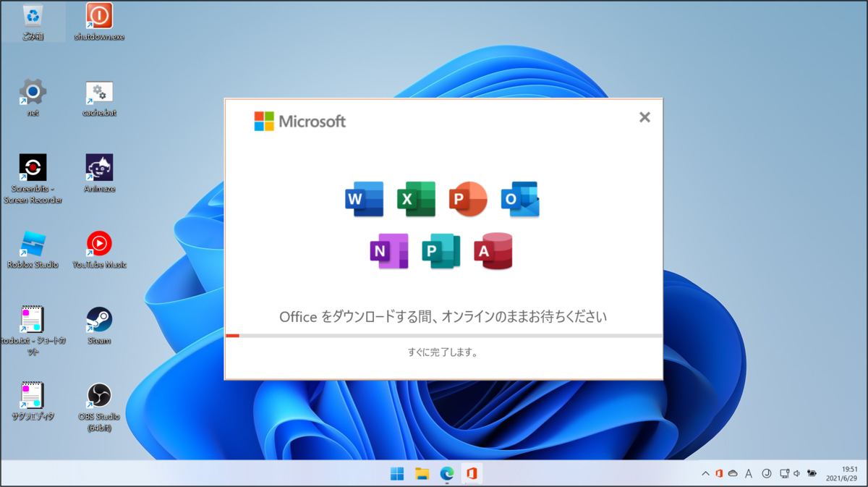Select the ごみ箱 recycle bin desktop icon
The image size is (868, 487).
33,22
